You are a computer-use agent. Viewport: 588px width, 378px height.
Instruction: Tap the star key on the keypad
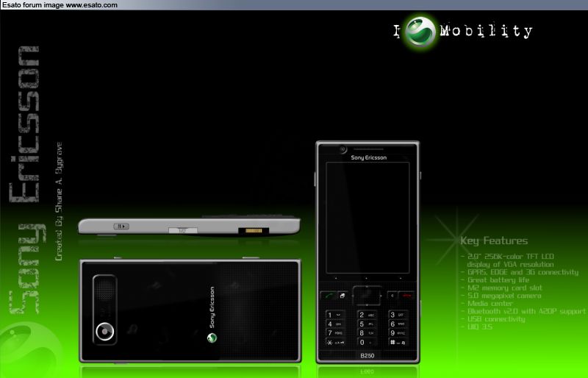335,343
